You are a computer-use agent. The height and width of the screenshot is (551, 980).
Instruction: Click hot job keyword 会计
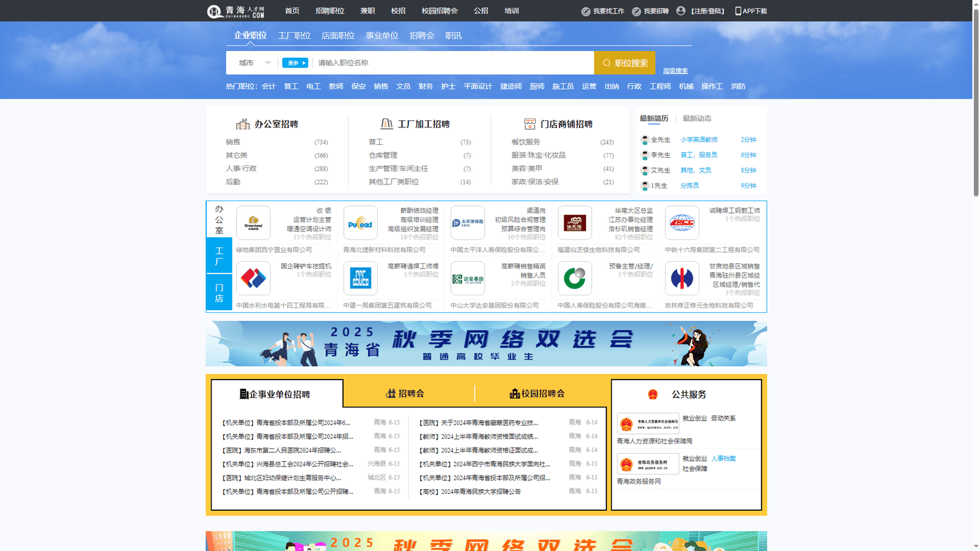pyautogui.click(x=269, y=86)
